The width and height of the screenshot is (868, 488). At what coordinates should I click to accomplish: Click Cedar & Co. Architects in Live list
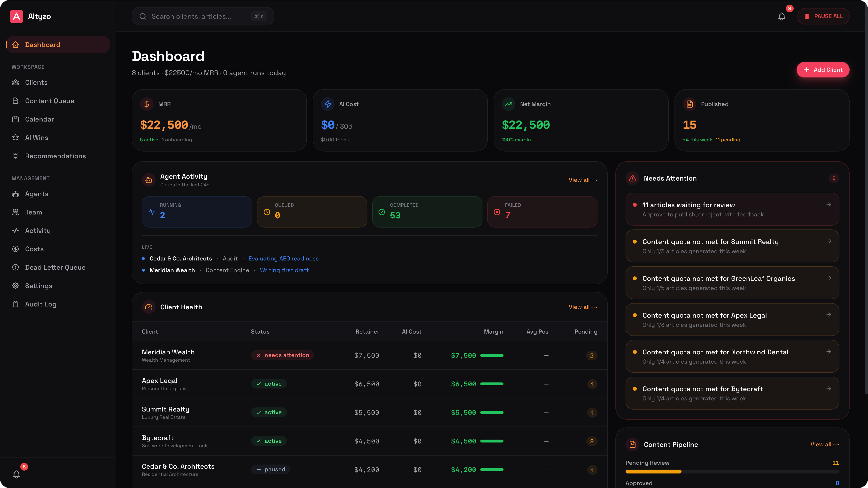pos(181,258)
